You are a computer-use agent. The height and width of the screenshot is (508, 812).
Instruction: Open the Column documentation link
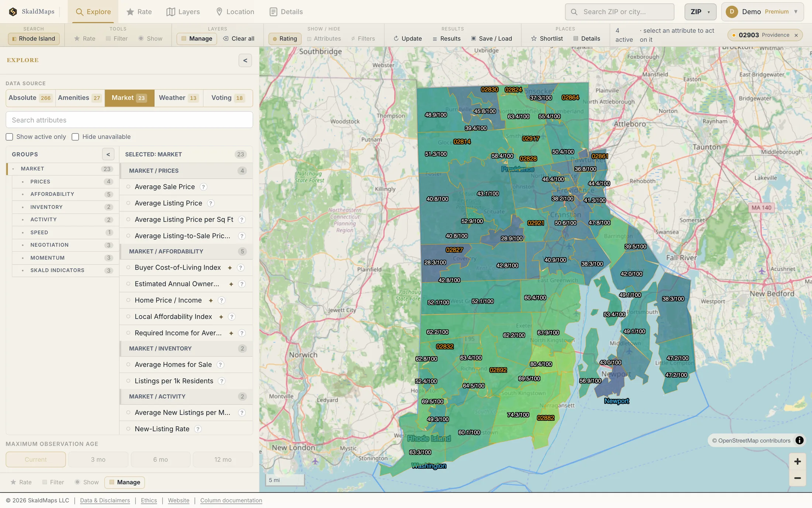[231, 500]
